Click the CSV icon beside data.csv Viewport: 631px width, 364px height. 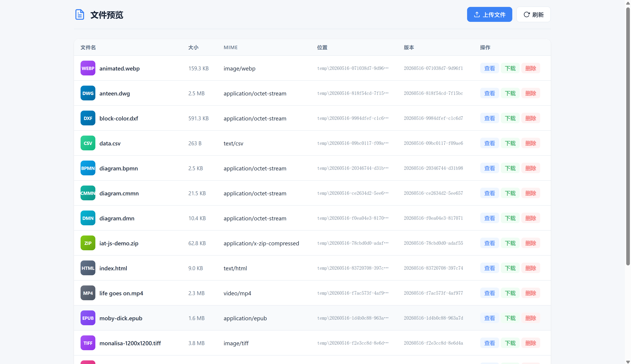click(88, 143)
